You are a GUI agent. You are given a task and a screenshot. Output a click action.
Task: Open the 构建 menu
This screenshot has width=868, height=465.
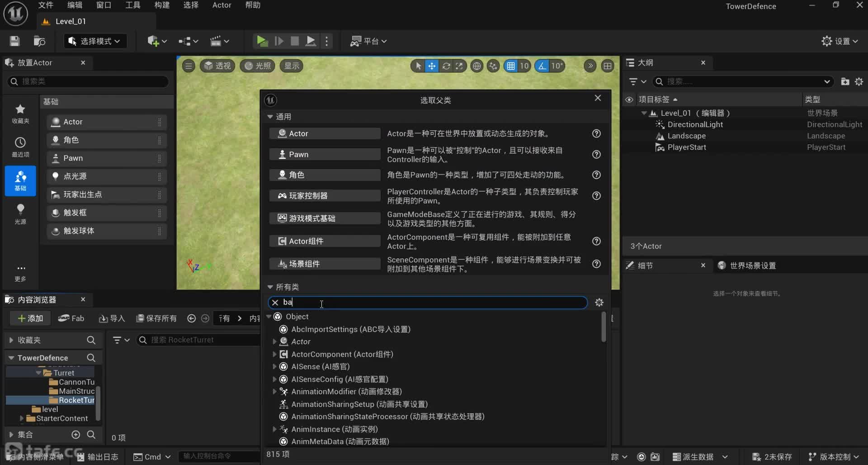(161, 5)
